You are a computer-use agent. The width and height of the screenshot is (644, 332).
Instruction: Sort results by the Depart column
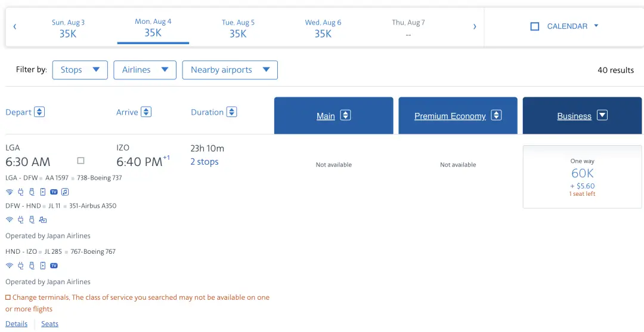25,112
